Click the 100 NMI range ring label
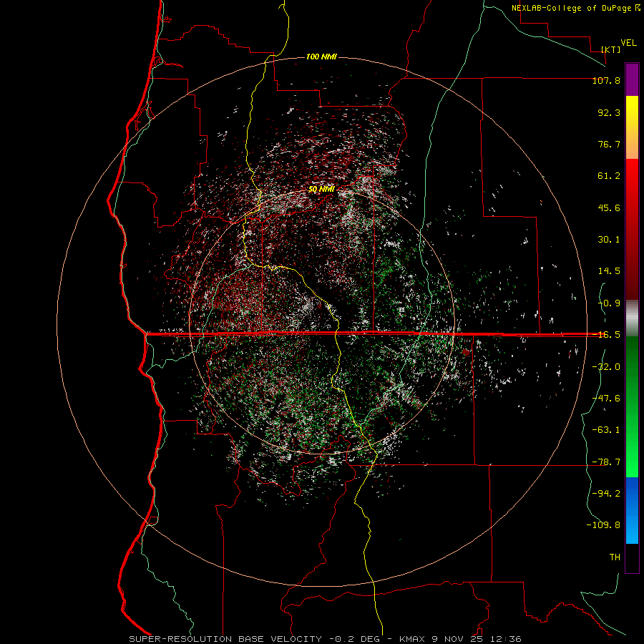Screen dimensions: 644x644 321,57
